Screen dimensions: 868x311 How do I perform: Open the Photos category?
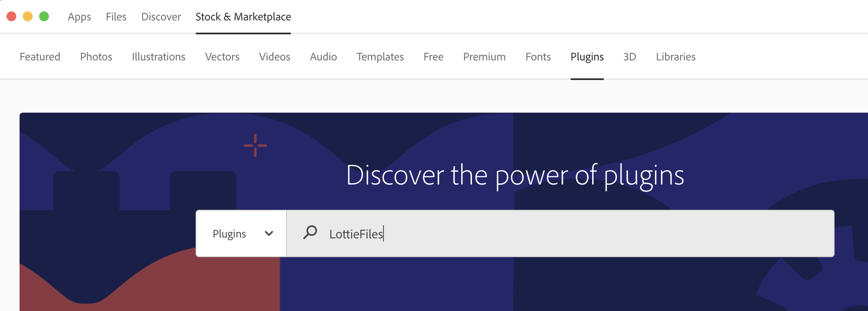click(x=96, y=57)
